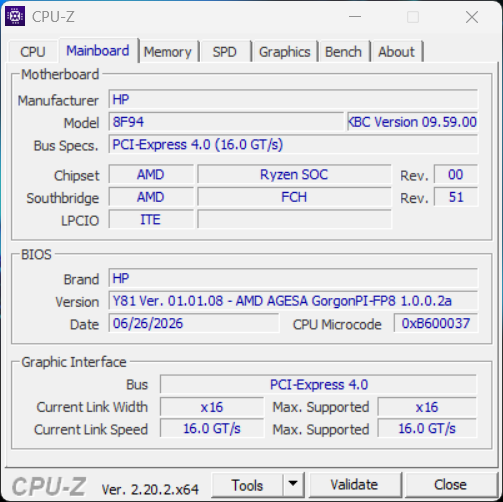This screenshot has width=503, height=502.
Task: Open the SPD tab
Action: coord(225,52)
